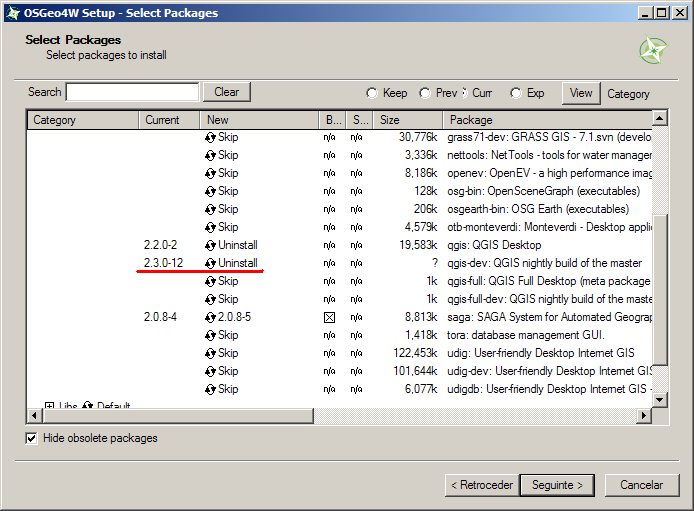
Task: Cycle the Skip icon for nettools package
Action: pos(210,156)
